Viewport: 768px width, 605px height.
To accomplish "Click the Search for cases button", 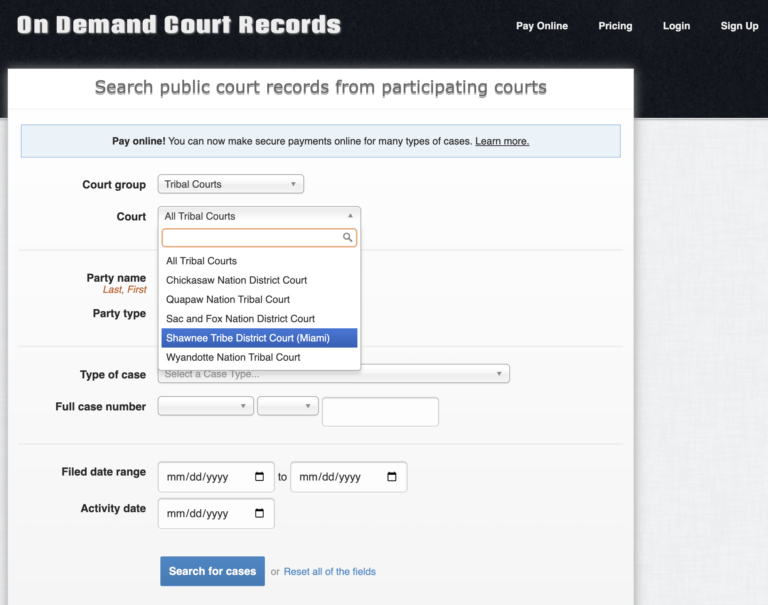I will (212, 571).
